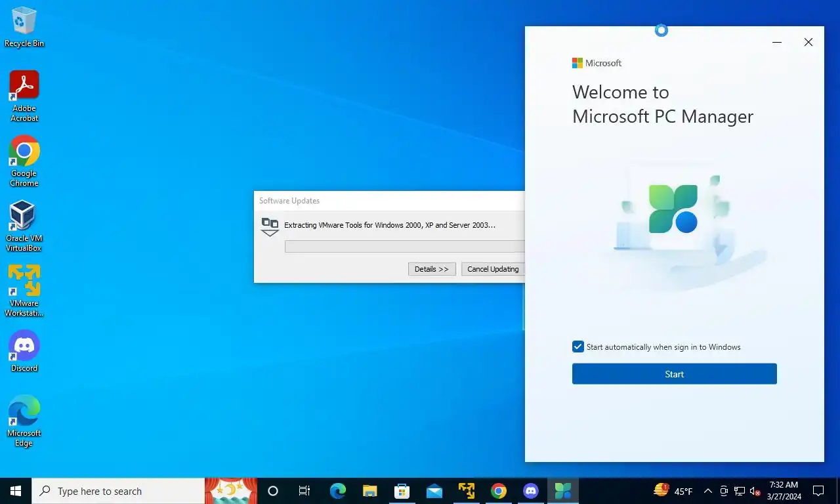Screen dimensions: 840x504
Task: Minimize the PC Manager welcome window
Action: [777, 42]
